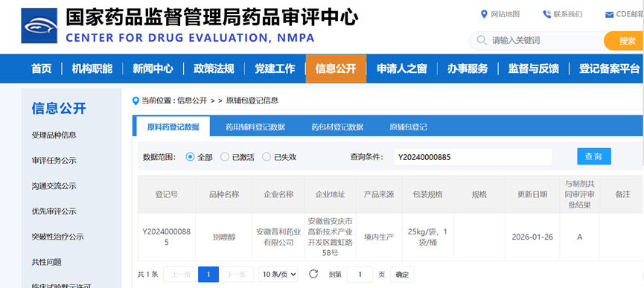The width and height of the screenshot is (644, 288).
Task: Open 首页 in main navigation
Action: point(42,68)
